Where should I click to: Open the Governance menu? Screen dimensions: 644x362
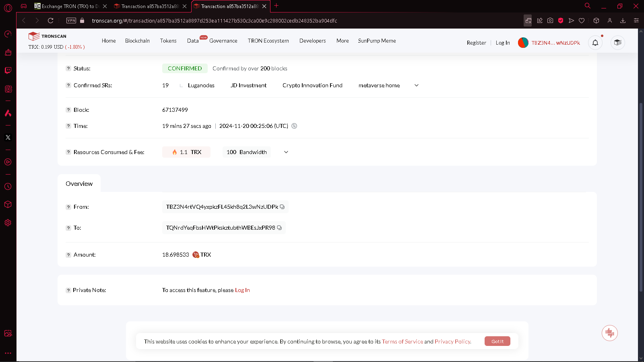click(x=223, y=41)
